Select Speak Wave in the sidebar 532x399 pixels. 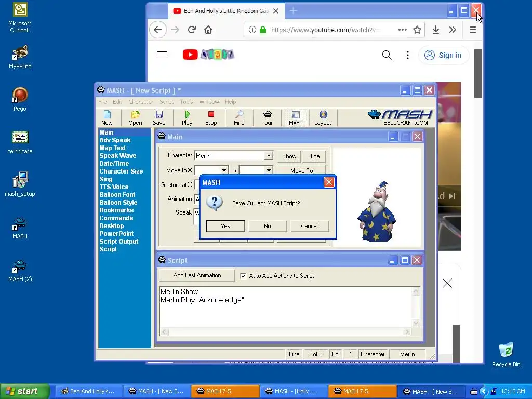coord(118,156)
